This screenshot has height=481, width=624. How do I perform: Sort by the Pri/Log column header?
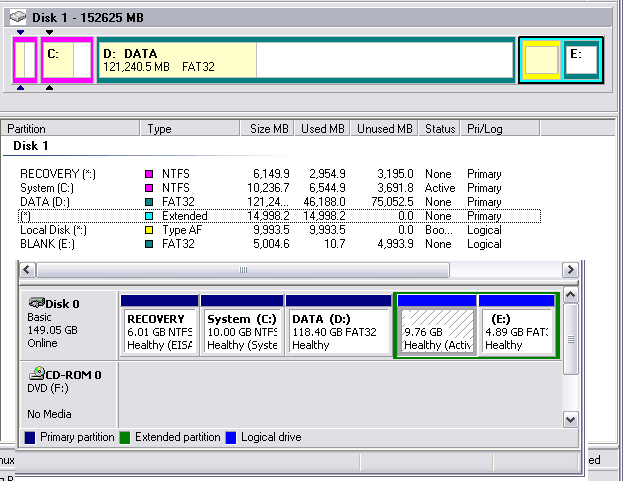point(500,129)
